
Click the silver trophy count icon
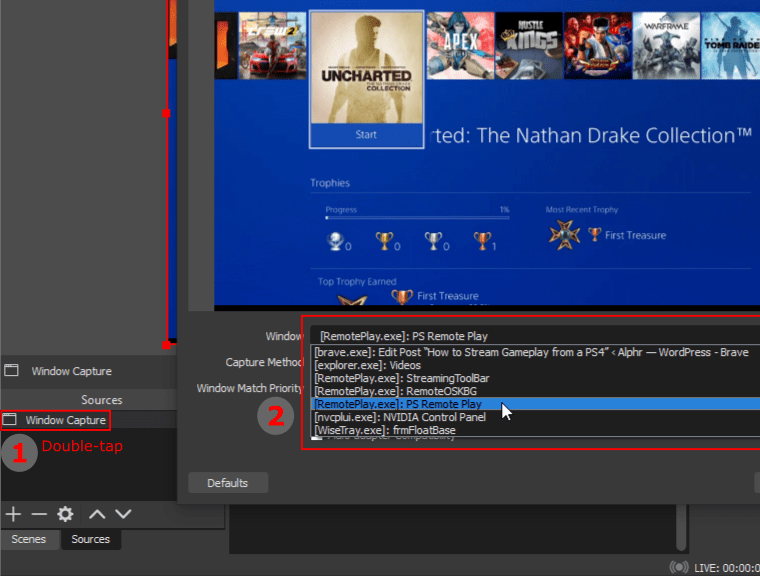[x=433, y=241]
